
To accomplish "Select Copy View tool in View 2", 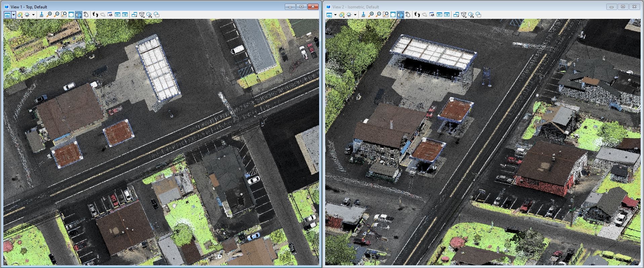I will (x=456, y=15).
